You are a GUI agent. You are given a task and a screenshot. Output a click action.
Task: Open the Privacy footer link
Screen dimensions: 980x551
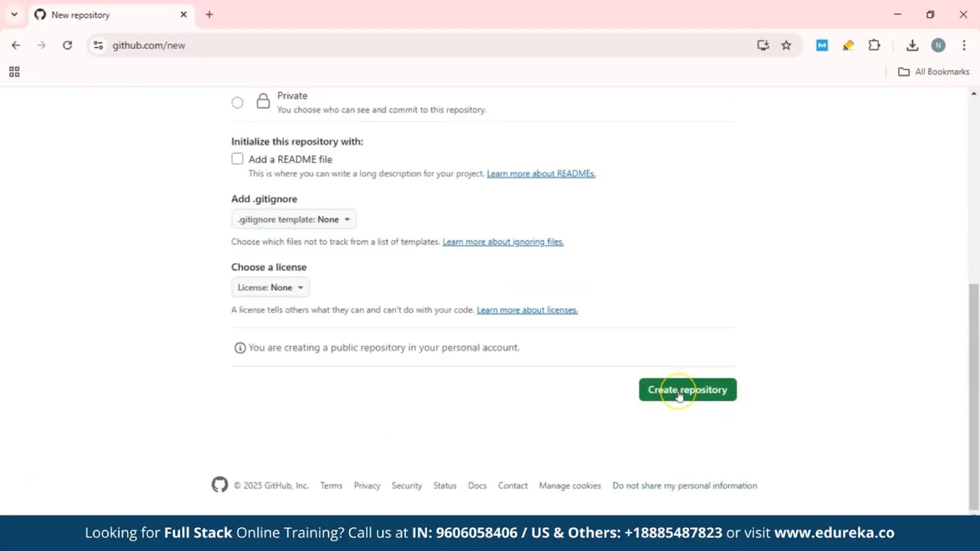click(x=367, y=485)
